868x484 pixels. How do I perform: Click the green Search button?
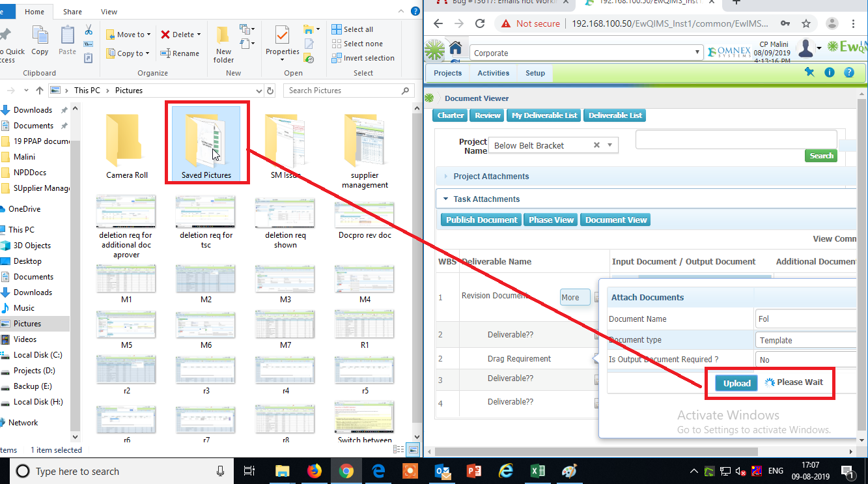822,156
